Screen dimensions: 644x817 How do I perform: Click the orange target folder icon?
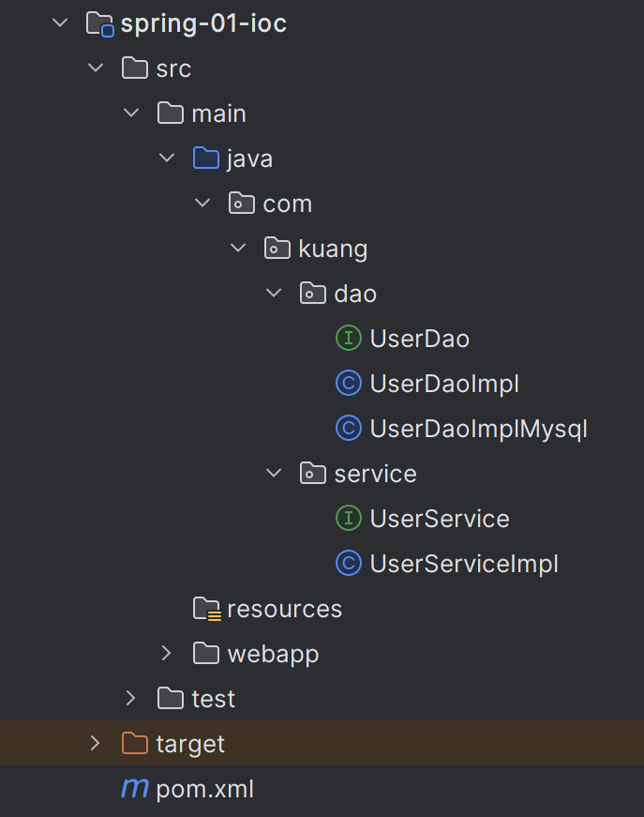pyautogui.click(x=135, y=744)
